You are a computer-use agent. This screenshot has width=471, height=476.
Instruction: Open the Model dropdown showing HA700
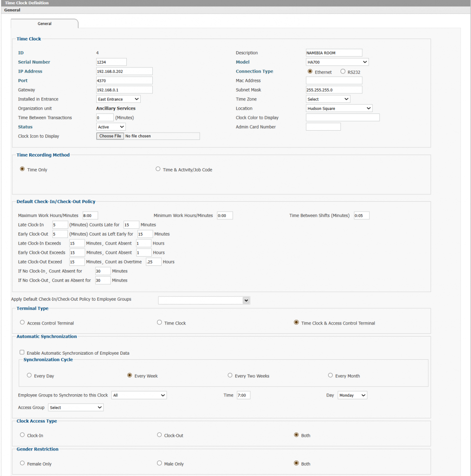pyautogui.click(x=337, y=62)
